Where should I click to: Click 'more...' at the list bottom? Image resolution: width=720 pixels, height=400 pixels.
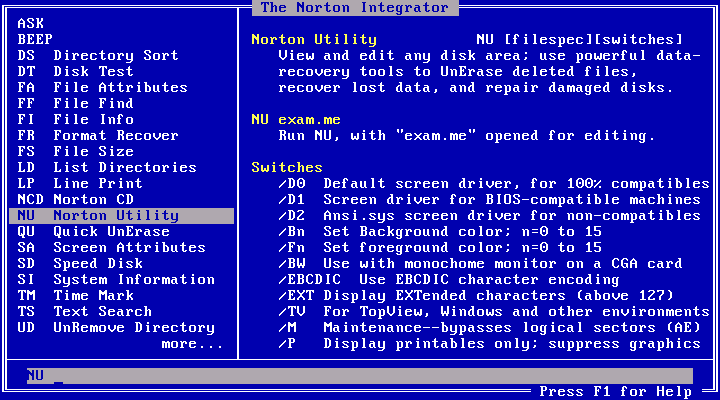tap(192, 344)
